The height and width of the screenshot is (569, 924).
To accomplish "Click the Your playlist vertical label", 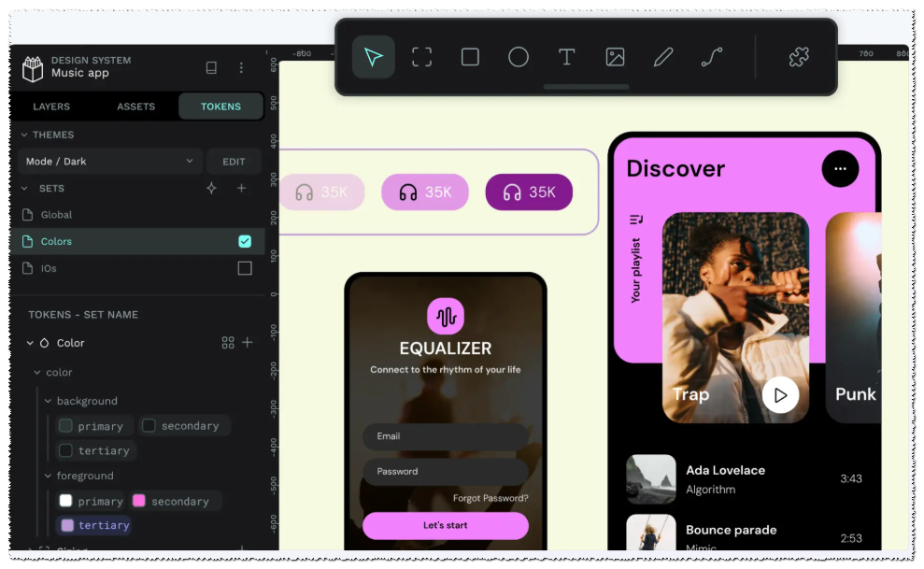I will pos(635,270).
